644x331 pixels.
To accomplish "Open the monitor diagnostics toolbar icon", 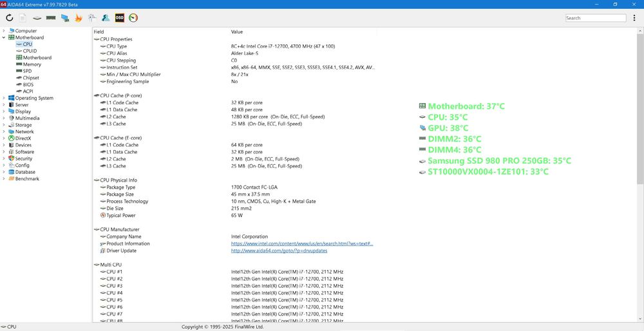I will coord(65,17).
